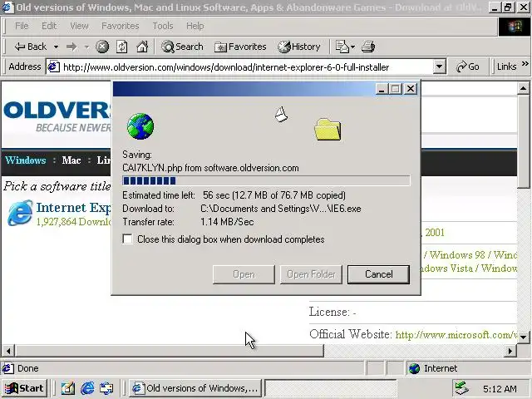The height and width of the screenshot is (399, 532).
Task: Open the Edit menu
Action: [49, 26]
